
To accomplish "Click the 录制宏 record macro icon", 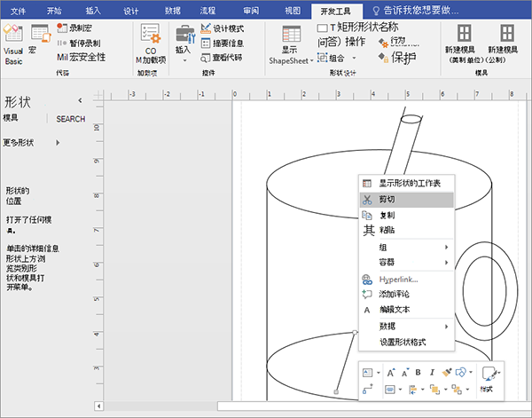I will point(61,28).
